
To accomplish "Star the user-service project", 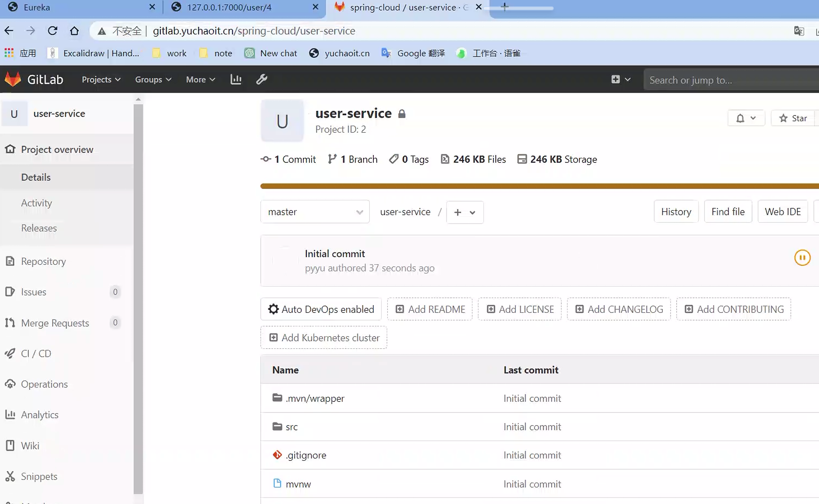I will tap(793, 118).
